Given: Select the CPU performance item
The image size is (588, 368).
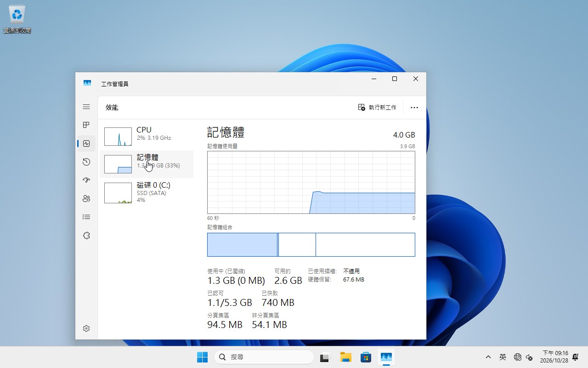Looking at the screenshot, I should [147, 137].
